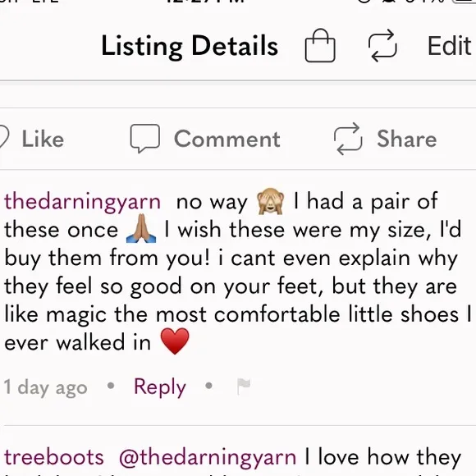This screenshot has width=476, height=476.
Task: Click the Share label in action row
Action: tap(407, 139)
